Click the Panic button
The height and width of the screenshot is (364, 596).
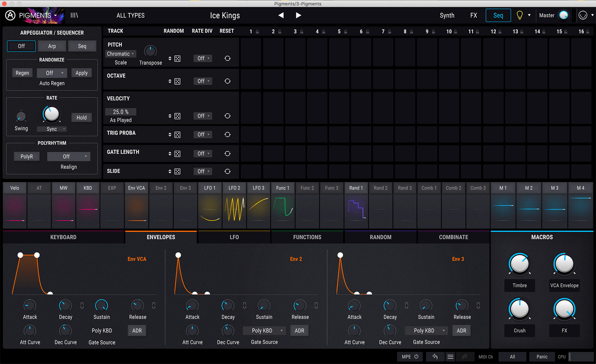542,357
